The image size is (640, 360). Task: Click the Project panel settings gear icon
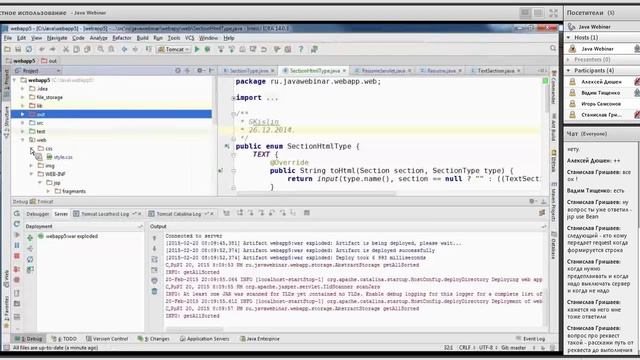200,71
